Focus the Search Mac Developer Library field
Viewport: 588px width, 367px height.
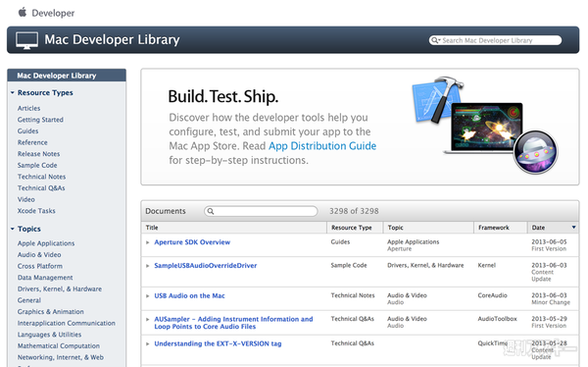495,40
